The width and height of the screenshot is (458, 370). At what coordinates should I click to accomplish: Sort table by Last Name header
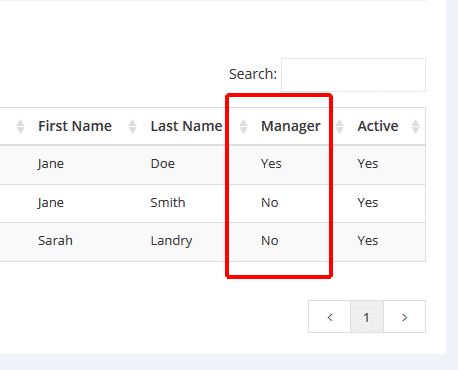tap(186, 126)
